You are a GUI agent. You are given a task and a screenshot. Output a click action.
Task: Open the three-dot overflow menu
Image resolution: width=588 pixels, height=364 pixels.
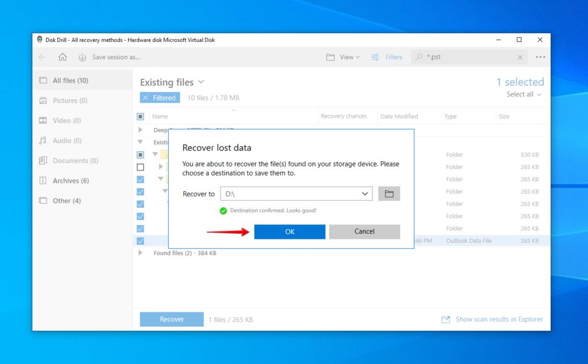pos(540,57)
